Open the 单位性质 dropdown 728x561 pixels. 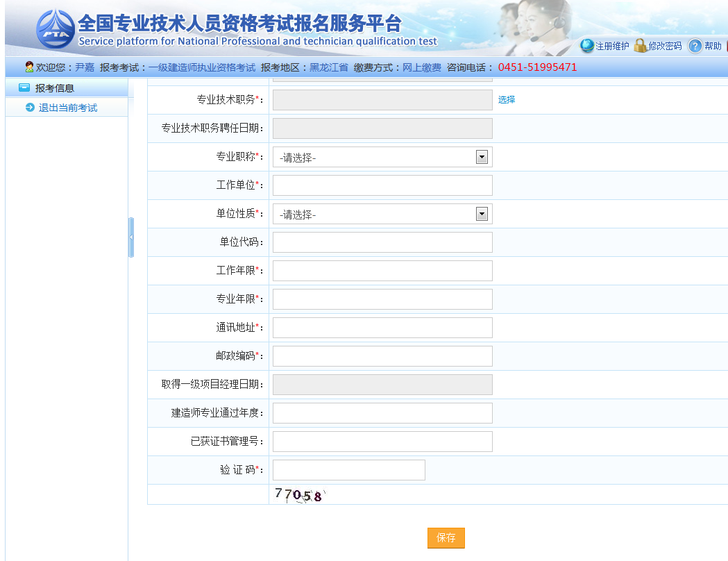(382, 215)
